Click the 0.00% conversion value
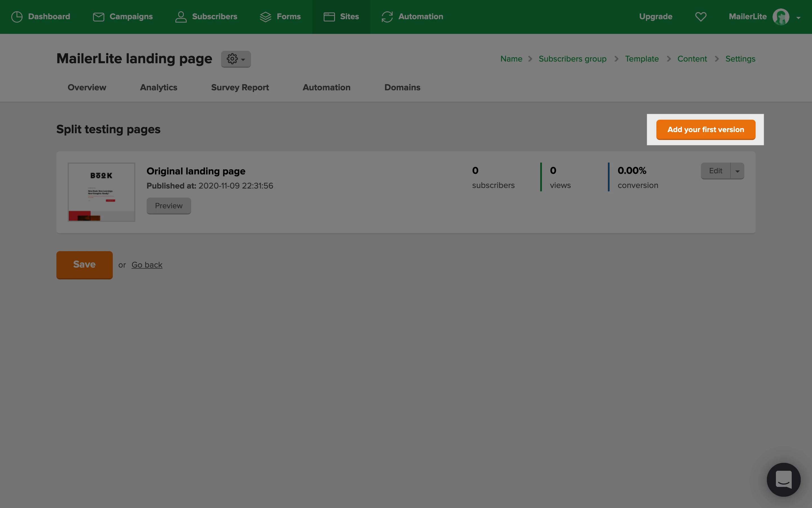Viewport: 812px width, 508px height. point(632,170)
